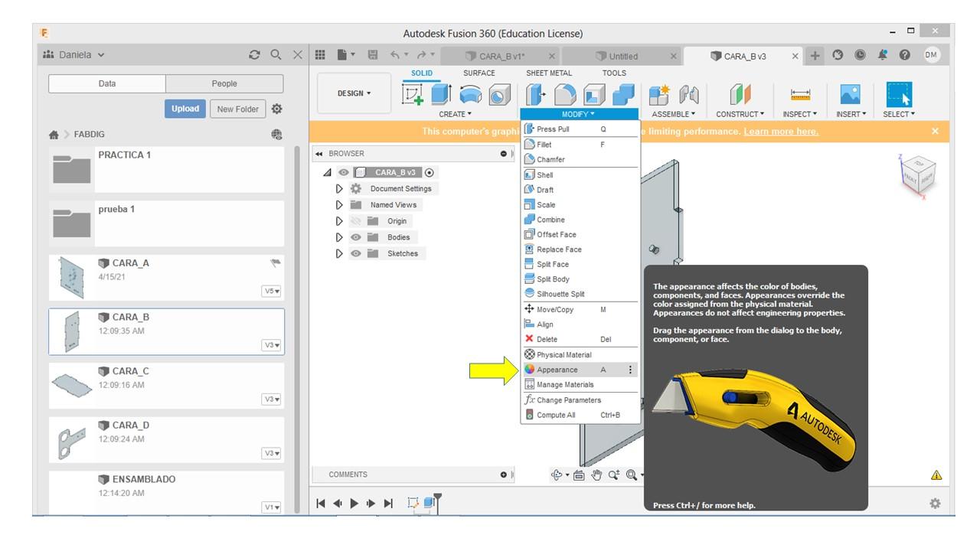Image resolution: width=980 pixels, height=551 pixels.
Task: Expand the Origin node
Action: [x=339, y=221]
